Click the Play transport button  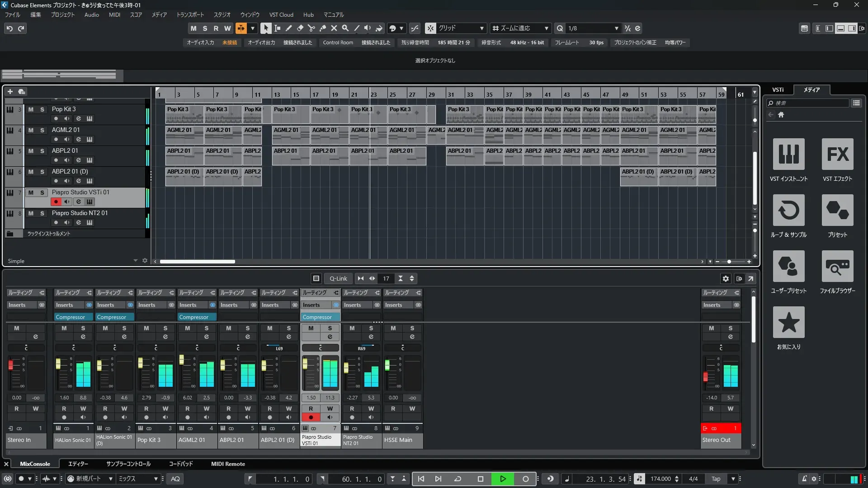coord(503,479)
